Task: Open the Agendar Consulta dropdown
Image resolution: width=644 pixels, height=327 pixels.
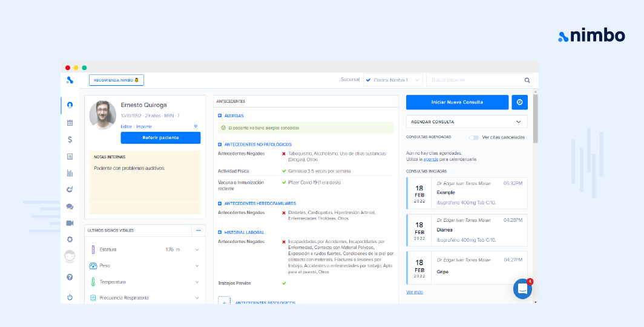Action: pyautogui.click(x=467, y=122)
